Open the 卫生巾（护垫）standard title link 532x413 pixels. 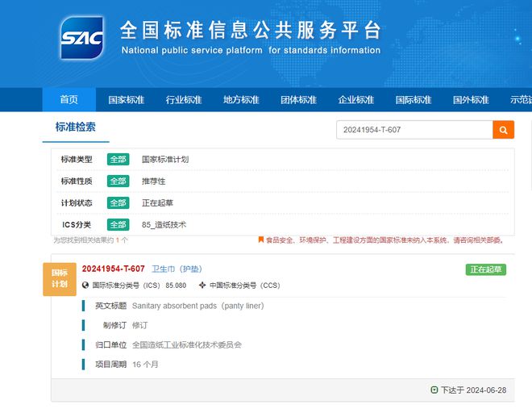pos(177,269)
